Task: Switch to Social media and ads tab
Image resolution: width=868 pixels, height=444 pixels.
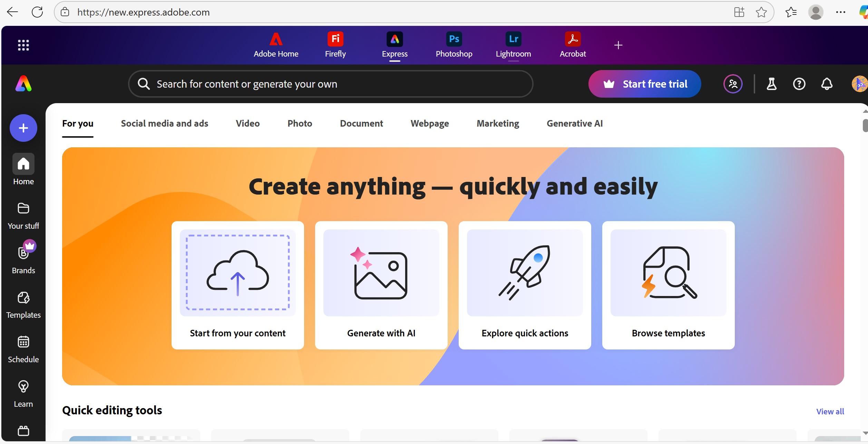Action: (164, 124)
